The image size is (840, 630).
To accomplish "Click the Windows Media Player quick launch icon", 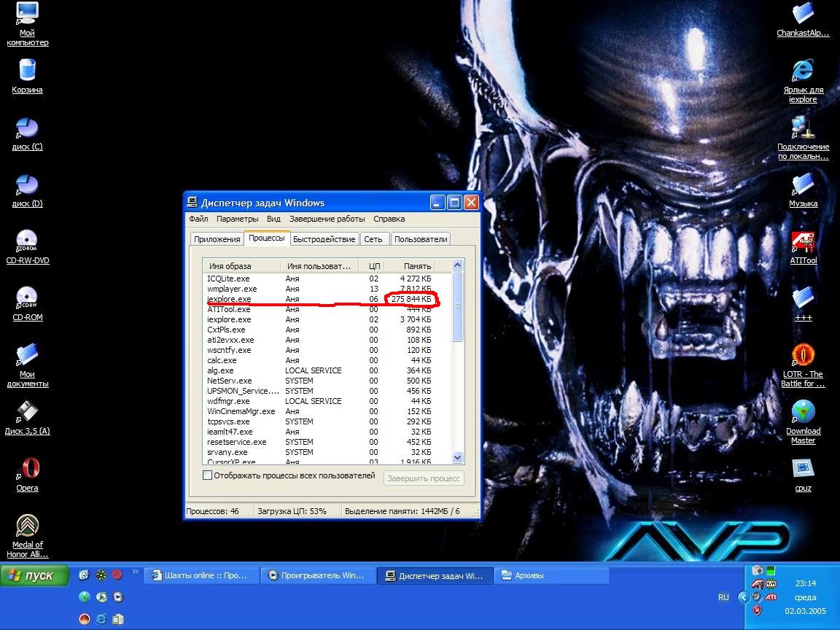I will [118, 596].
